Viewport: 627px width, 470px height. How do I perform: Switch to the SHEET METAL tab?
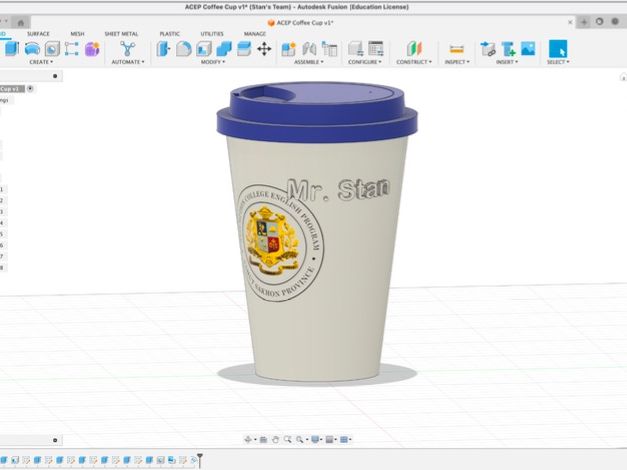[x=121, y=34]
